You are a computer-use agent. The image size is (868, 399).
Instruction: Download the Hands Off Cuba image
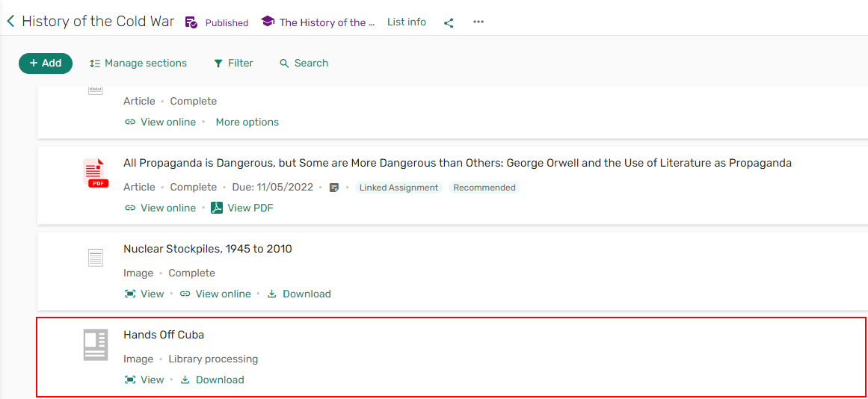212,380
